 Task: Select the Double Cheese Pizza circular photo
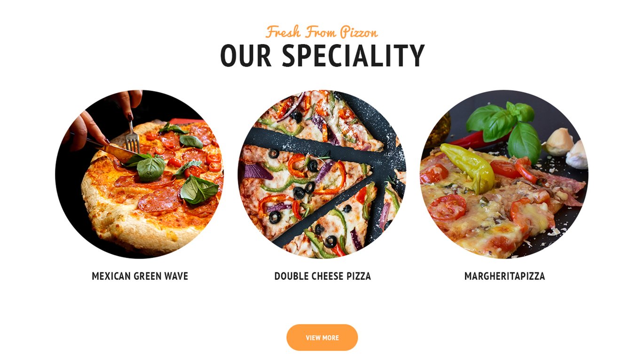[x=322, y=174]
